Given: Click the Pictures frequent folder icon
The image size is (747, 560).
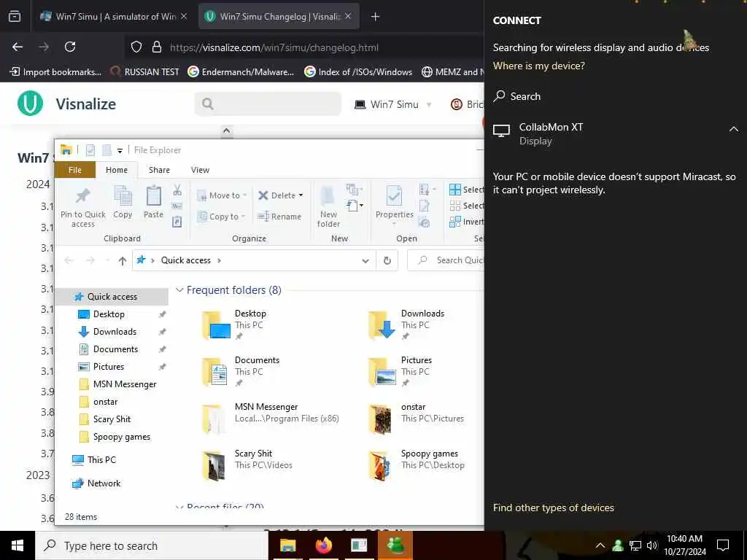Looking at the screenshot, I should click(x=382, y=371).
